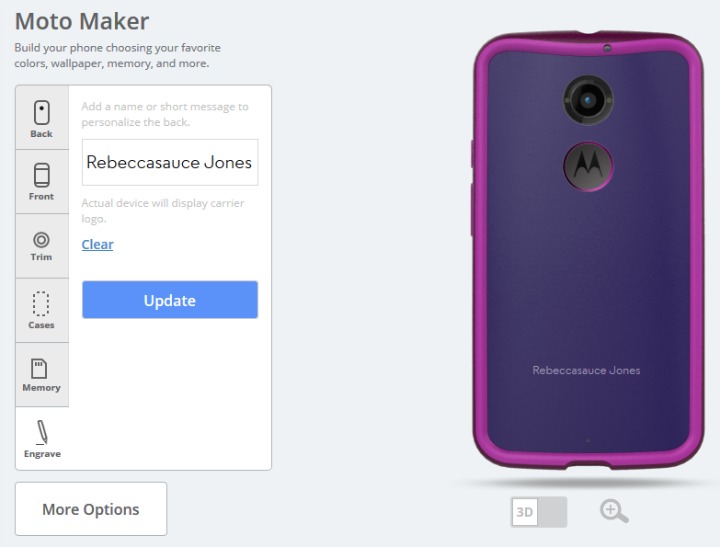Open the Memory card options tab
This screenshot has height=547, width=720.
(42, 375)
